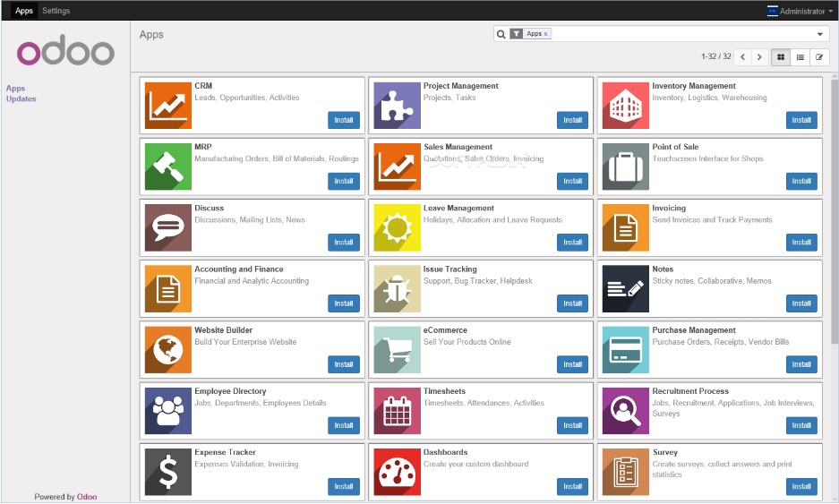Open the Dashboards gauge icon
Screen dimensions: 839x504
point(397,472)
